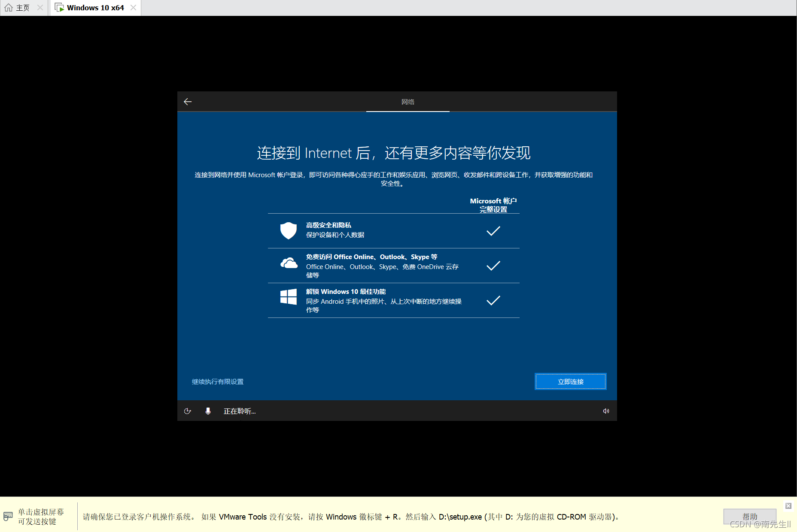Image resolution: width=797 pixels, height=532 pixels.
Task: Click the cloud Office Online icon
Action: tap(289, 263)
